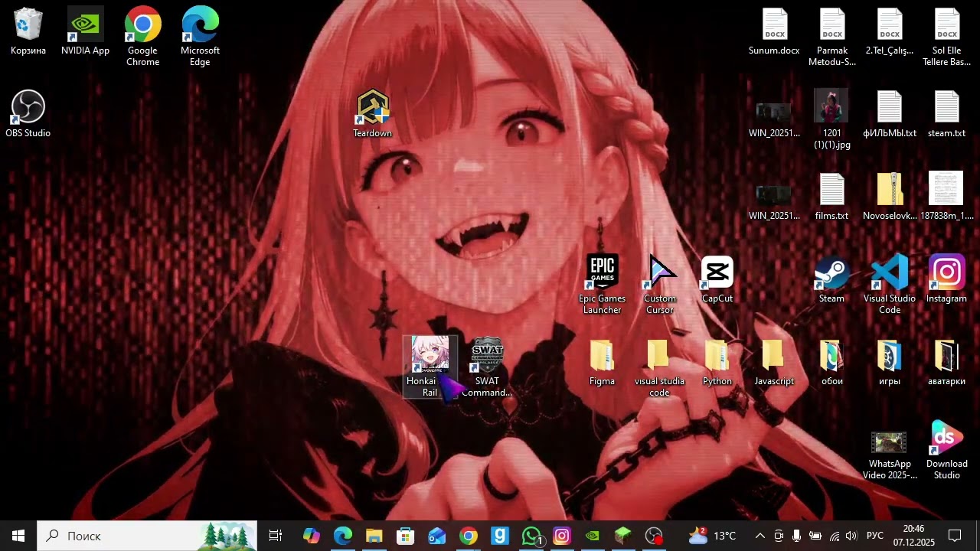Select Download Studio desktop shortcut

pyautogui.click(x=947, y=450)
